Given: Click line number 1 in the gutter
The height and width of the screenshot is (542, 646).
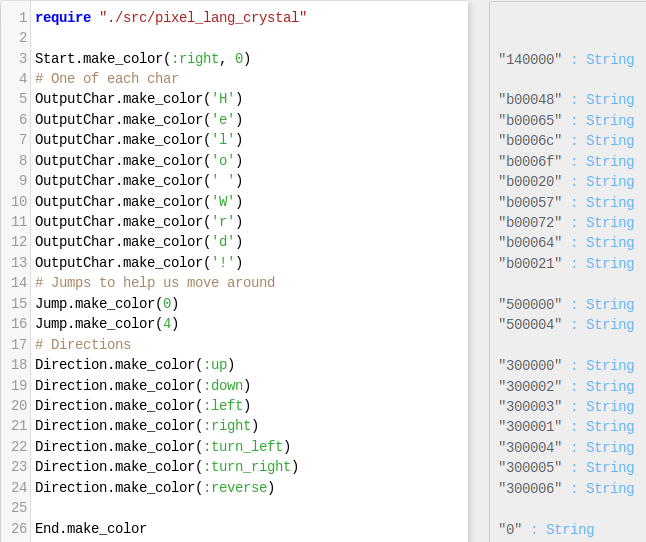Looking at the screenshot, I should [x=23, y=18].
